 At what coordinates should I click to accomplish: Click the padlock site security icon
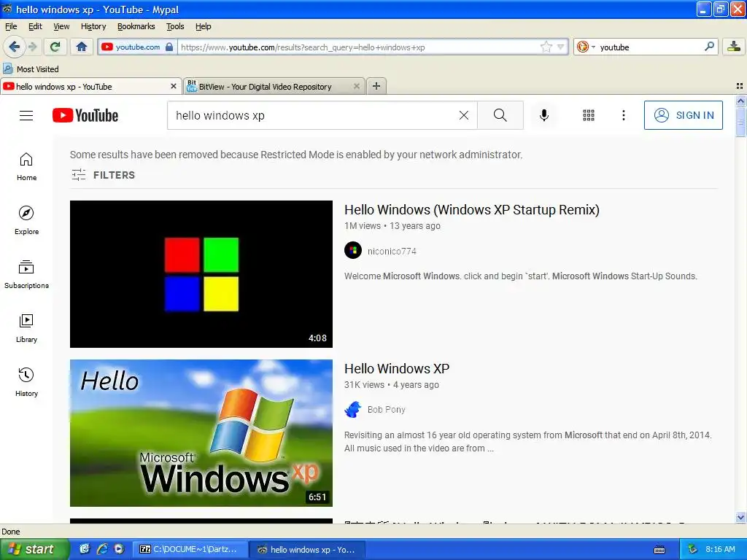(x=169, y=47)
